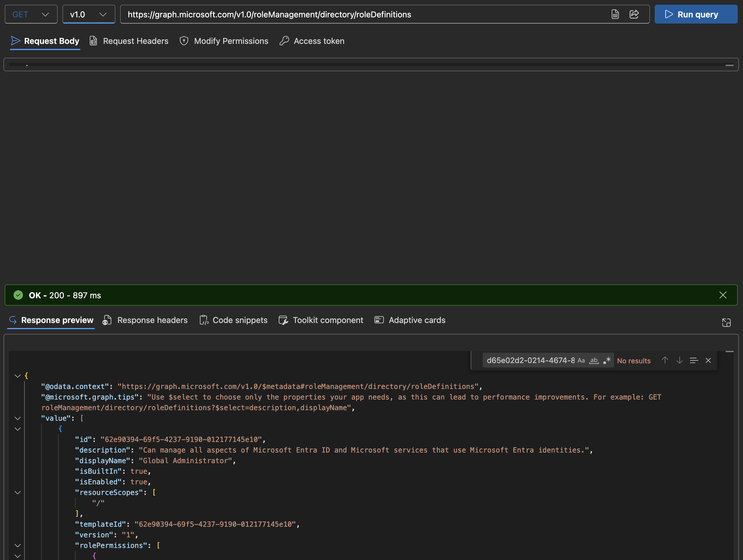Click the Run query button

pos(696,14)
